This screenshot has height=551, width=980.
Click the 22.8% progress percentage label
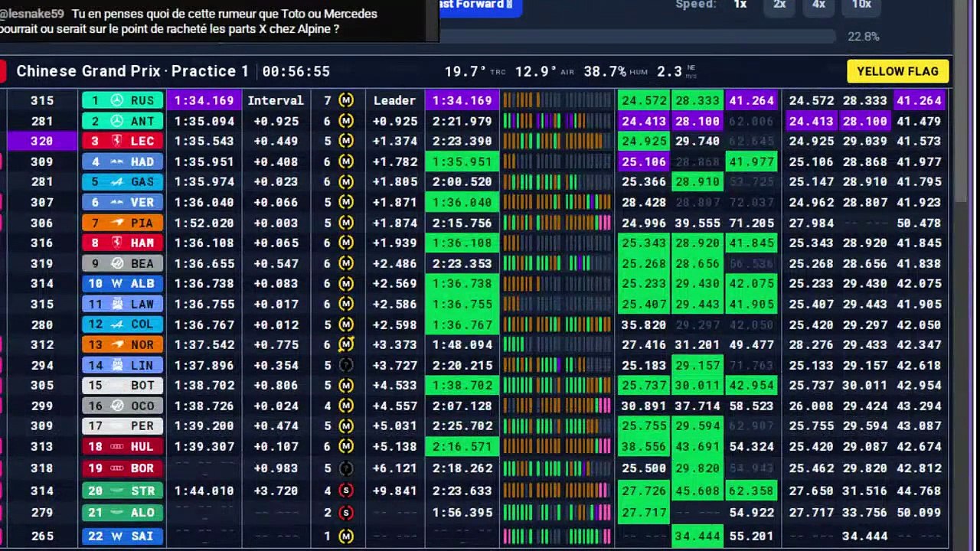click(863, 37)
